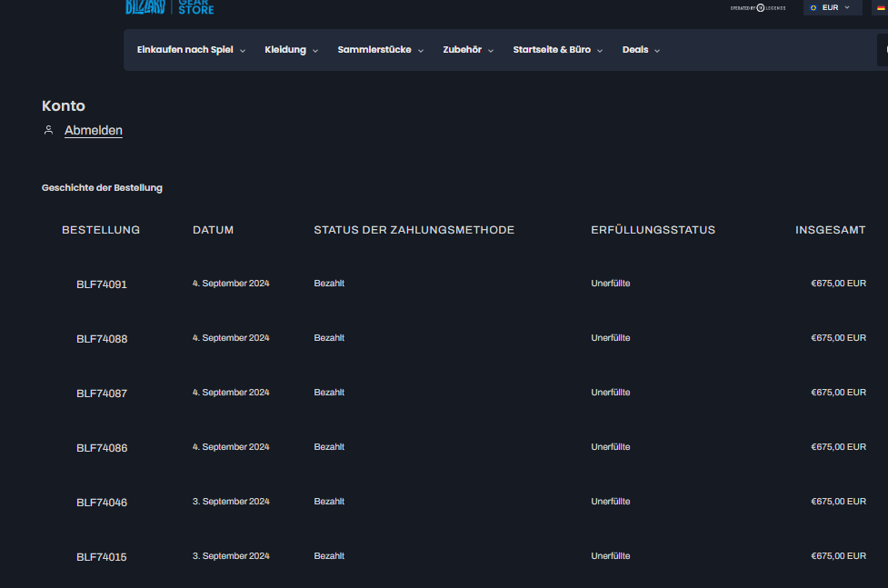This screenshot has width=888, height=588.
Task: Expand the Startseite & Büro menu
Action: (x=557, y=50)
